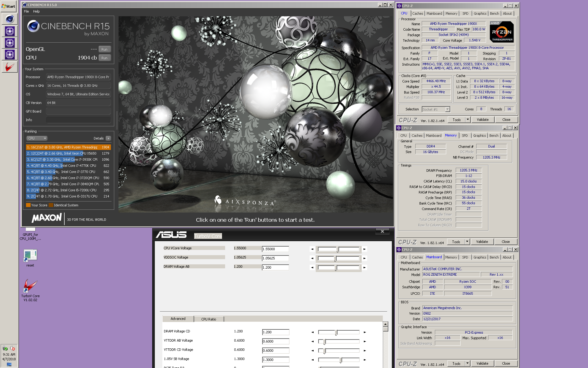Select the first CPU-Z taskbar icon
588x368 pixels.
[9, 31]
